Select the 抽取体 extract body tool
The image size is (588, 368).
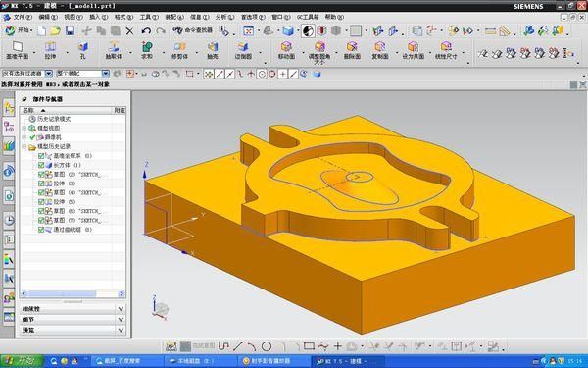click(x=114, y=51)
